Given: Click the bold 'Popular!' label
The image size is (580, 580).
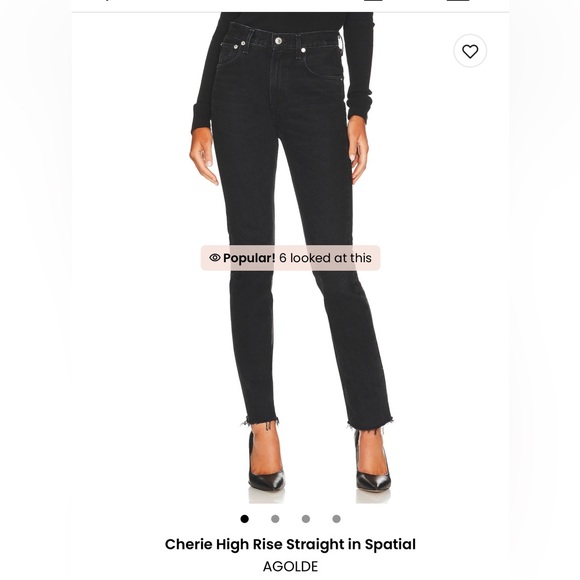Looking at the screenshot, I should tap(249, 258).
